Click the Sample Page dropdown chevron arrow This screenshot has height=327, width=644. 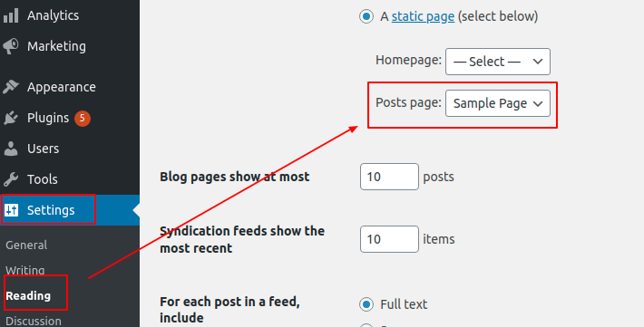coord(538,104)
